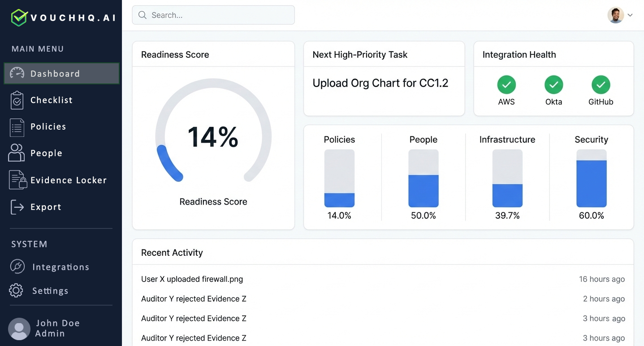Click the Checklist clipboard icon

(x=17, y=100)
